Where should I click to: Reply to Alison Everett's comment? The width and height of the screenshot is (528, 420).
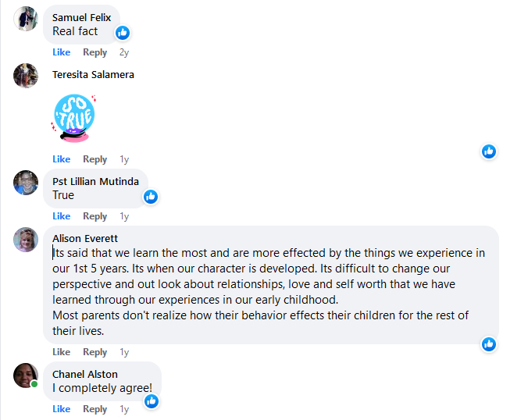pos(95,352)
